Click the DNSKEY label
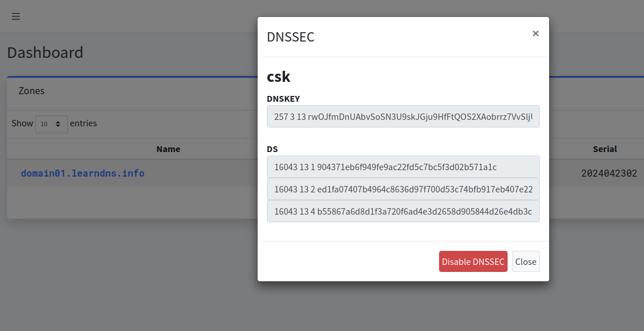Screen dimensions: 644x331 click(x=283, y=99)
